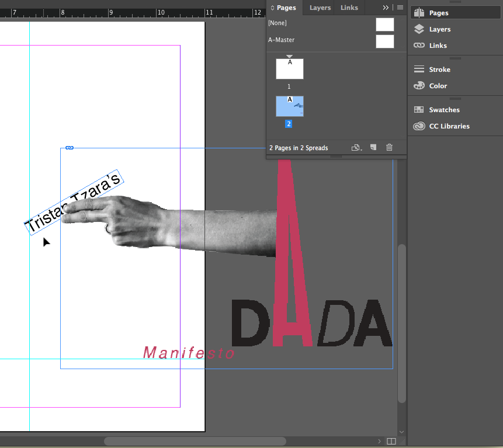
Task: Open the Color panel from the dock
Action: tap(438, 86)
